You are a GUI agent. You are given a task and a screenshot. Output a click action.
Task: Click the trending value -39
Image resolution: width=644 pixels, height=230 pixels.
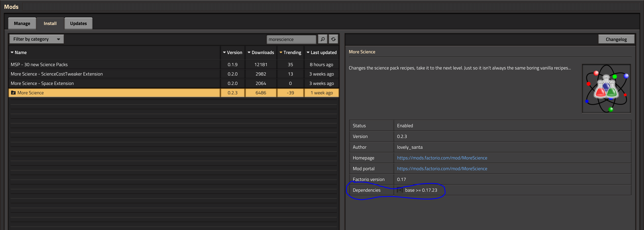[290, 93]
